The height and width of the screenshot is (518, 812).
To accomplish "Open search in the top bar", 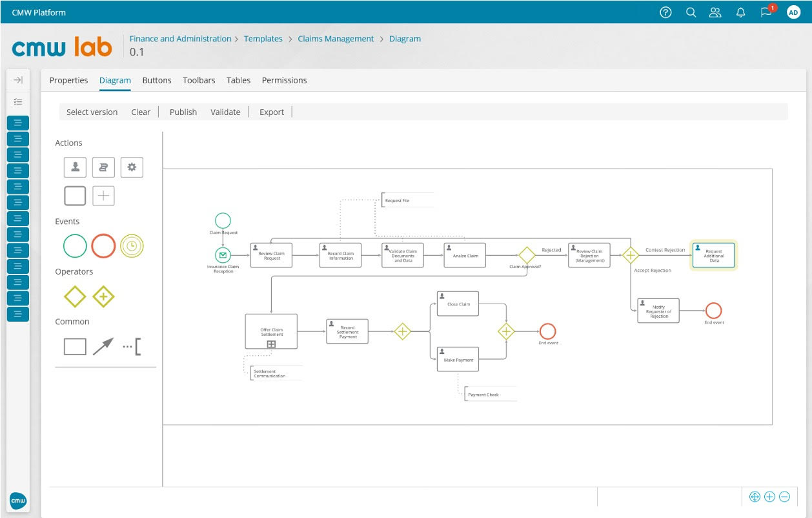I will tap(691, 12).
